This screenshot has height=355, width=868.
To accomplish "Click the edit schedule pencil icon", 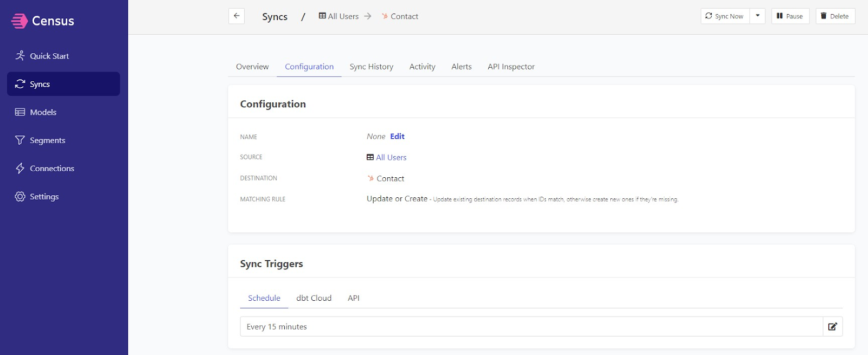I will tap(833, 327).
